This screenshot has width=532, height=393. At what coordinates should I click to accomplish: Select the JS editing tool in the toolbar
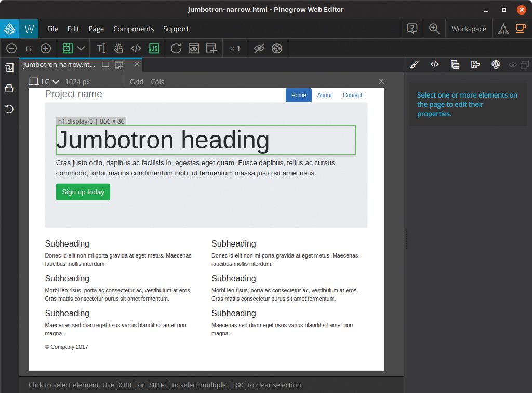pos(153,48)
